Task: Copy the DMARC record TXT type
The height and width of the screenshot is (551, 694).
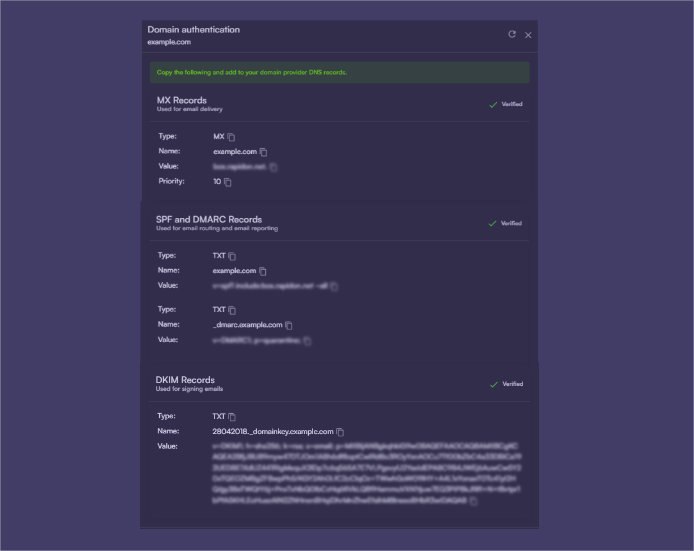Action: coord(232,310)
